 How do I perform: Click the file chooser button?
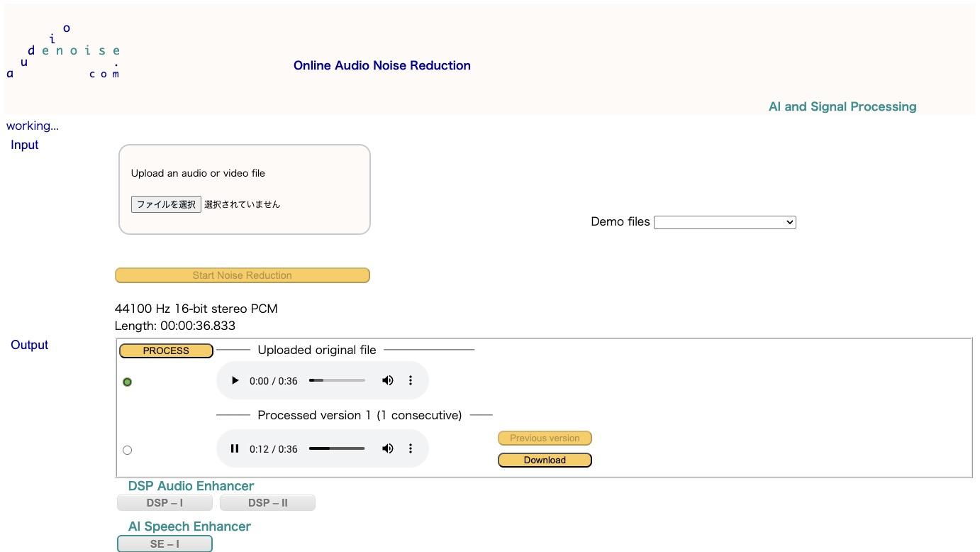coord(166,204)
